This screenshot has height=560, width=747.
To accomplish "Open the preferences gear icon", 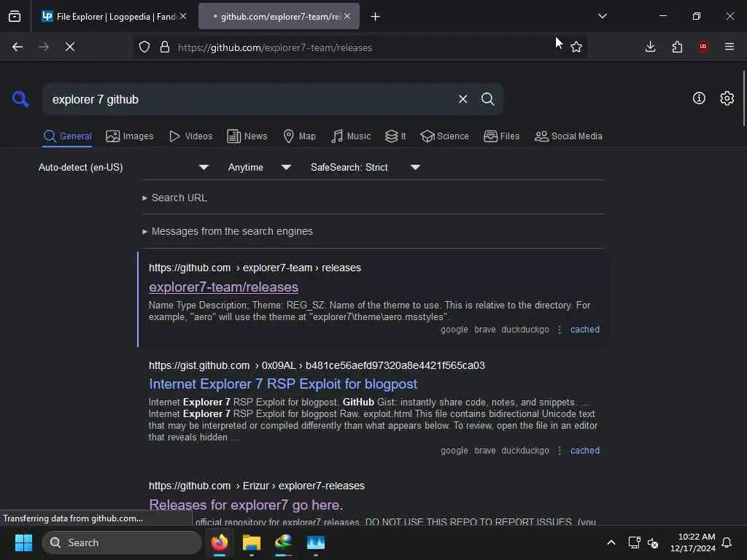I will [x=727, y=98].
